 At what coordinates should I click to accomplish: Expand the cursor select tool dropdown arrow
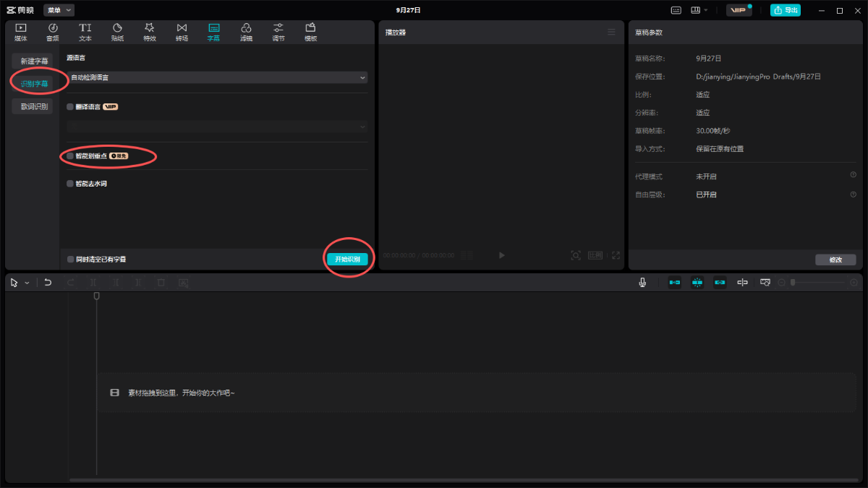[27, 283]
